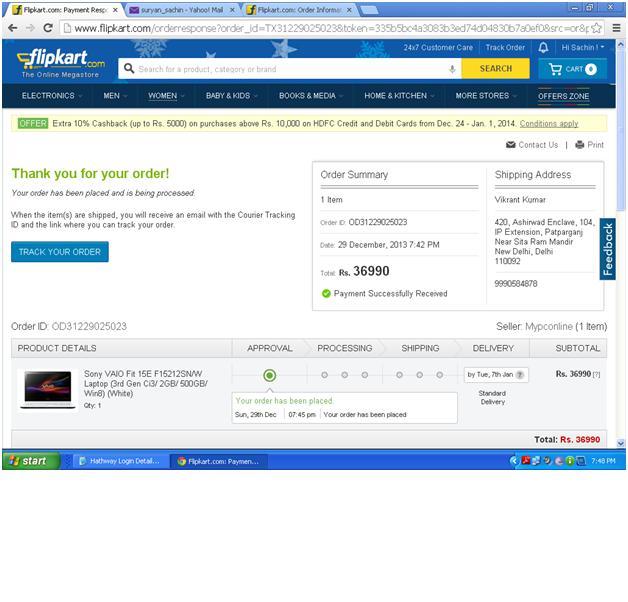Screen dimensions: 628x602
Task: Expand More Stores menu
Action: tap(486, 96)
